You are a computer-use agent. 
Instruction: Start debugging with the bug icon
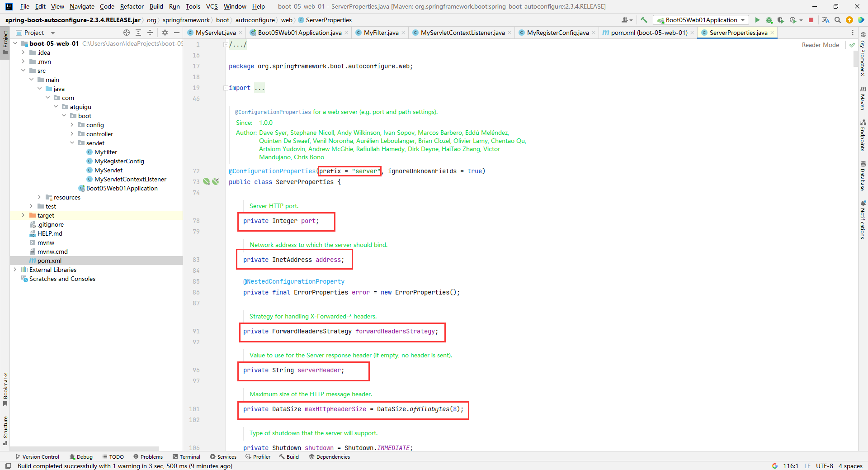point(769,20)
